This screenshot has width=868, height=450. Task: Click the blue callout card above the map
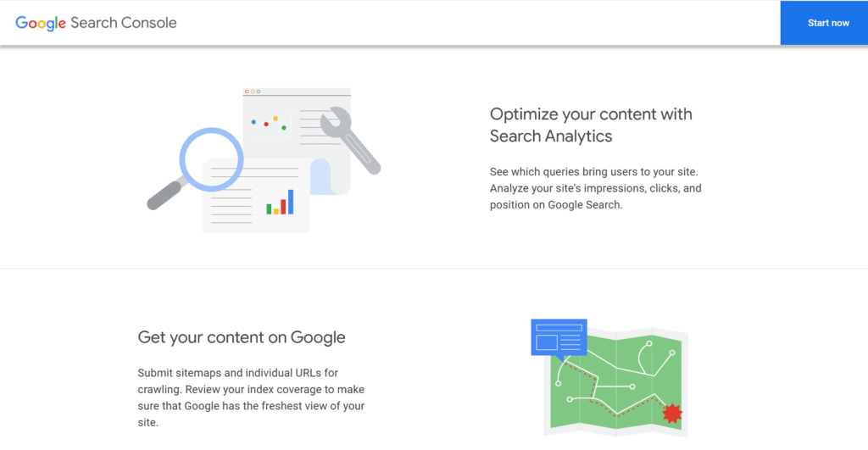coord(558,336)
